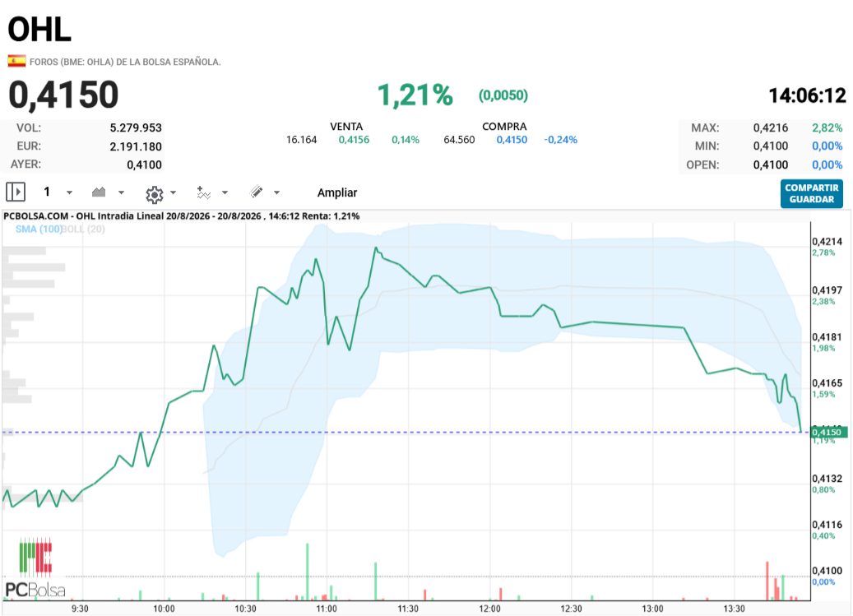
Task: Click the COMPRA price 0,4150
Action: click(x=512, y=140)
